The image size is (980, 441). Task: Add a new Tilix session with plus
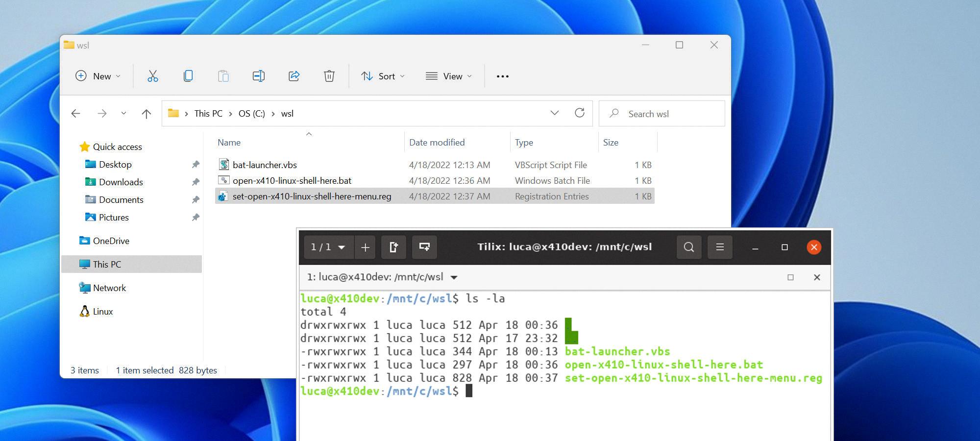click(x=365, y=247)
